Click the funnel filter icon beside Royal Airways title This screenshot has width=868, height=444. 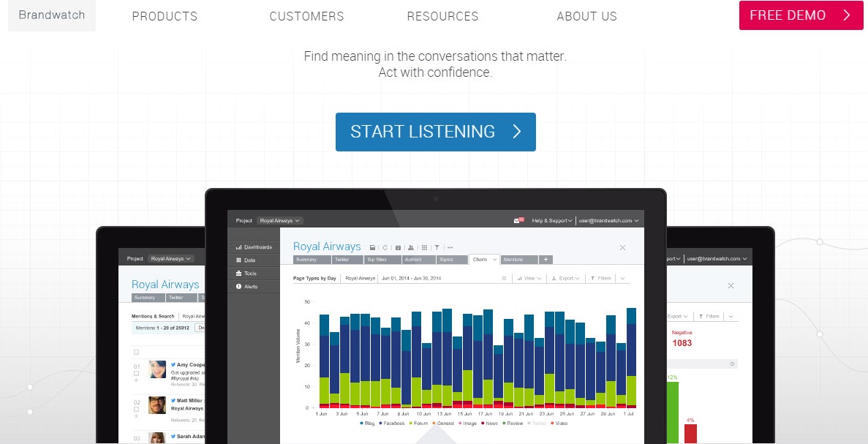pos(437,247)
